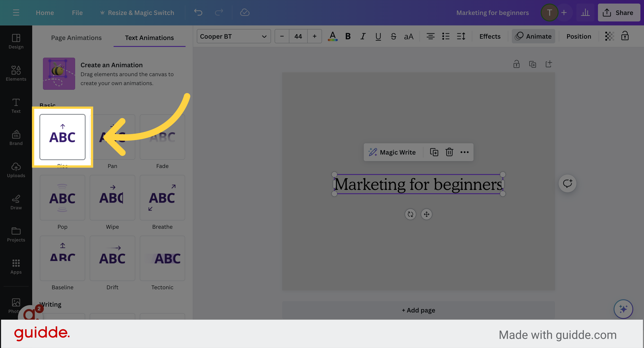This screenshot has width=644, height=348.
Task: Open the File menu
Action: point(77,13)
